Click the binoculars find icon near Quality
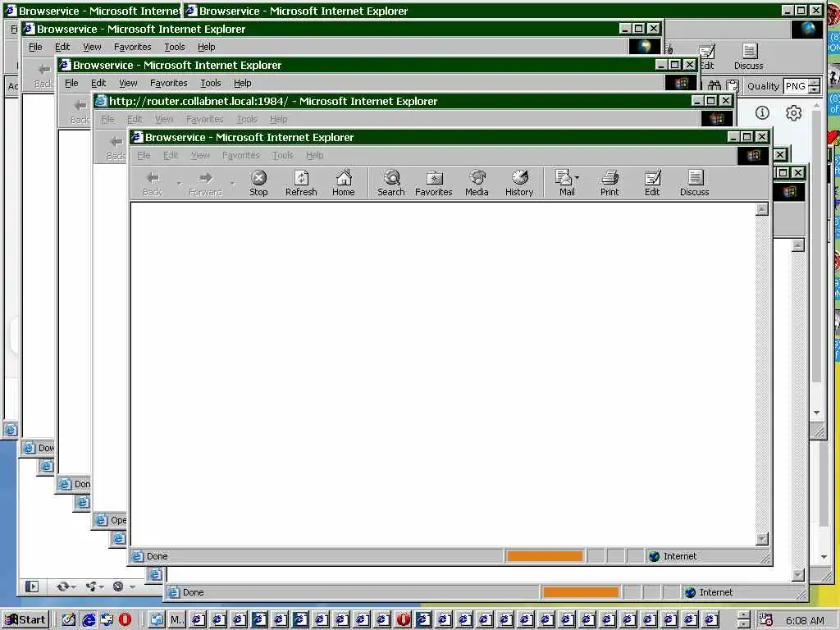 [x=714, y=85]
